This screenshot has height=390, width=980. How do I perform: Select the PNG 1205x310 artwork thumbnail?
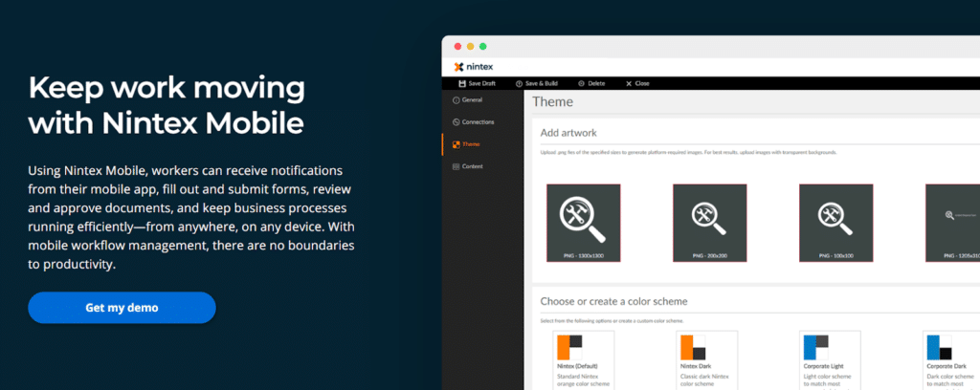pyautogui.click(x=952, y=223)
